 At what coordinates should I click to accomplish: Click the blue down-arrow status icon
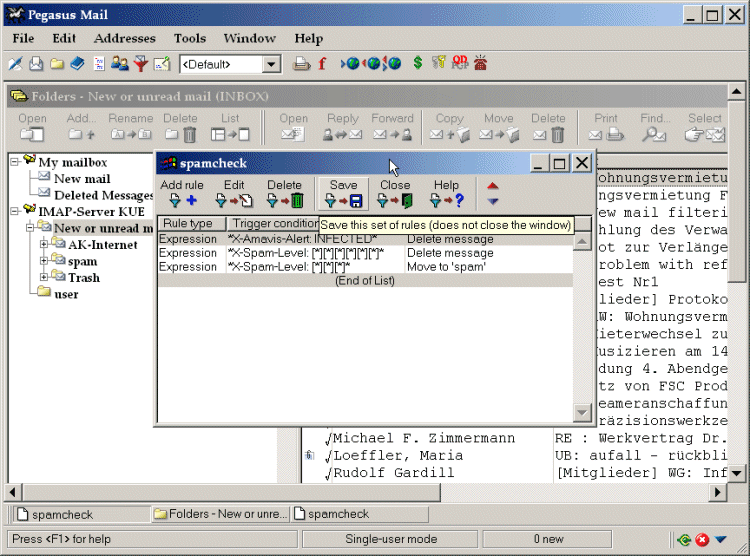point(721,539)
